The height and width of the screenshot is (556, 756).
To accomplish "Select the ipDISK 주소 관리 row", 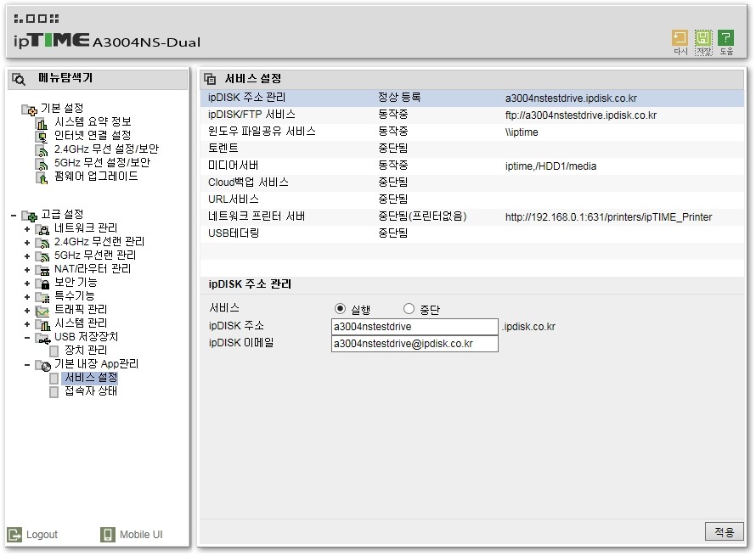I will click(472, 98).
